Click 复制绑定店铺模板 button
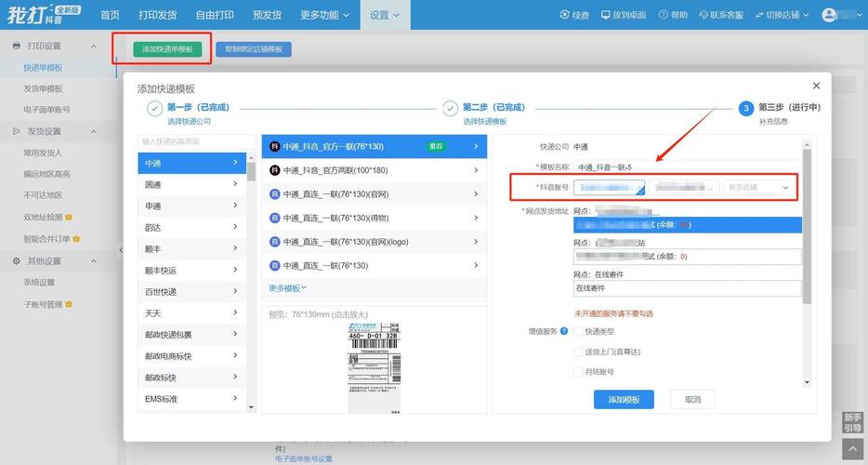The height and width of the screenshot is (465, 868). [x=254, y=49]
